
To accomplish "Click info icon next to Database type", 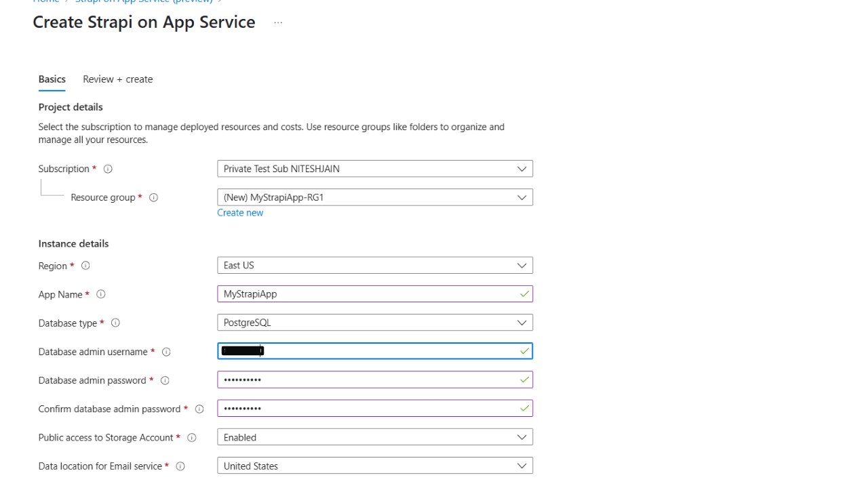I will 115,323.
